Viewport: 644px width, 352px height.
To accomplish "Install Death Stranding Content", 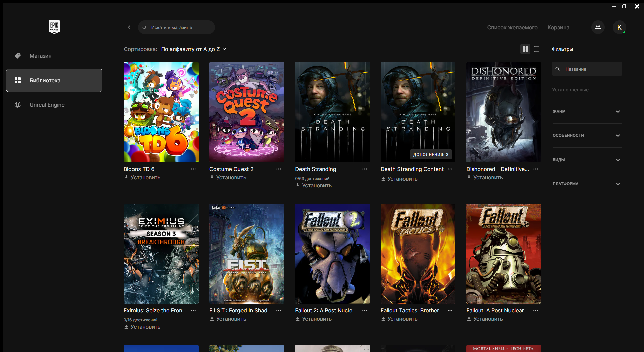I will click(x=399, y=179).
